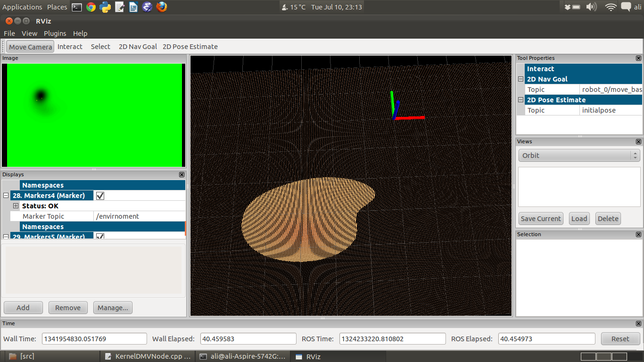644x362 pixels.
Task: Open the Applications menu in the top panel
Action: click(x=22, y=7)
